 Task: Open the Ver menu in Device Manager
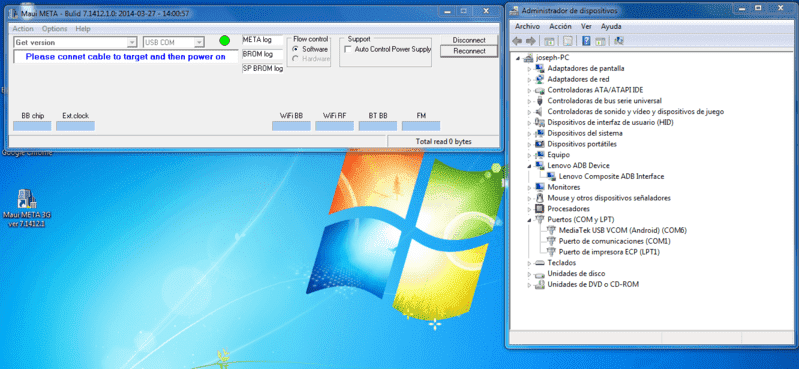[587, 26]
